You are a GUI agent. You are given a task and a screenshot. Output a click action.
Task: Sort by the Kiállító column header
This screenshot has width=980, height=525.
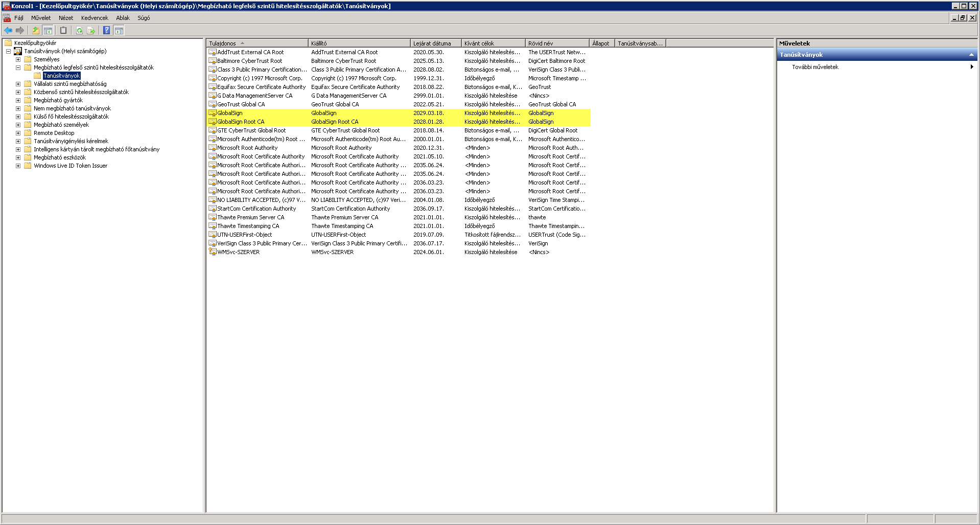coord(359,43)
